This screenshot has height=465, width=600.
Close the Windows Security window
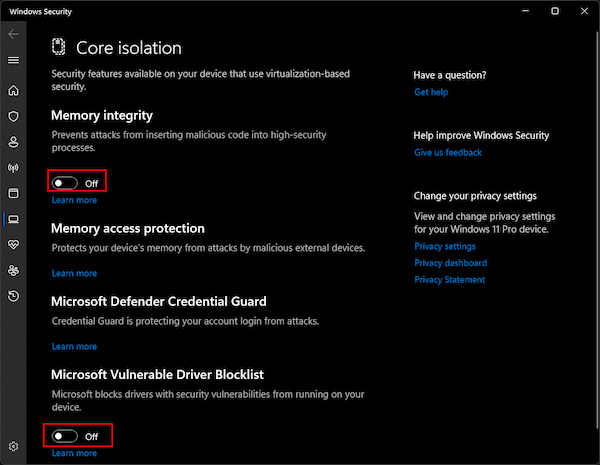[584, 11]
